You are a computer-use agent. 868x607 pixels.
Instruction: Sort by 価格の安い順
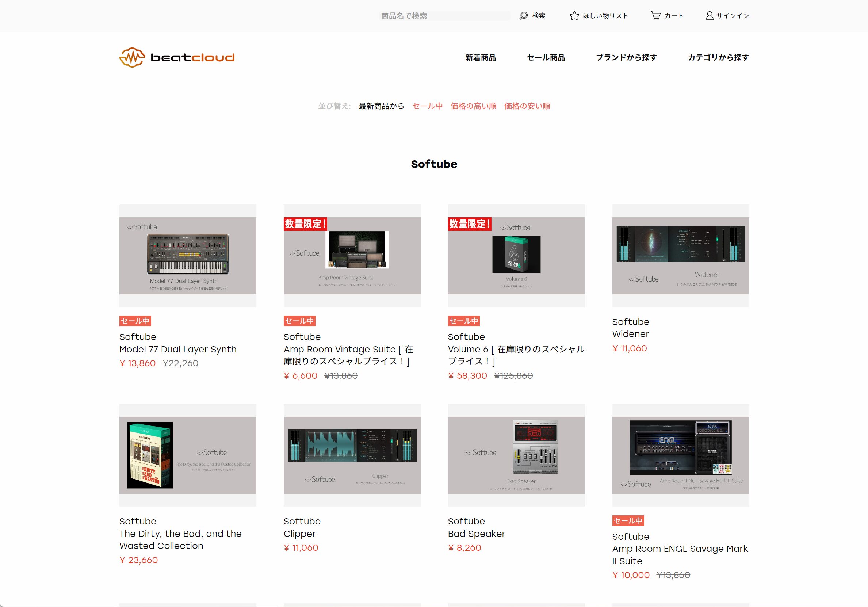527,106
